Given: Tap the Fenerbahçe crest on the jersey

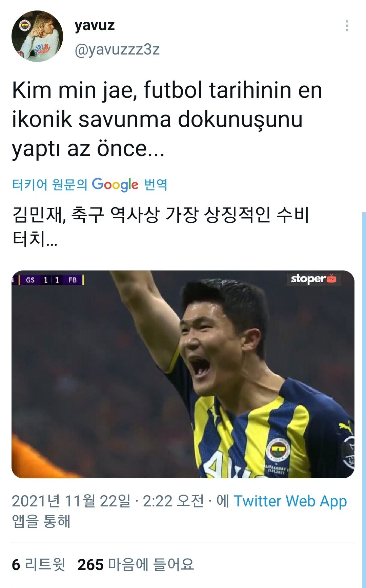Looking at the screenshot, I should (x=278, y=450).
